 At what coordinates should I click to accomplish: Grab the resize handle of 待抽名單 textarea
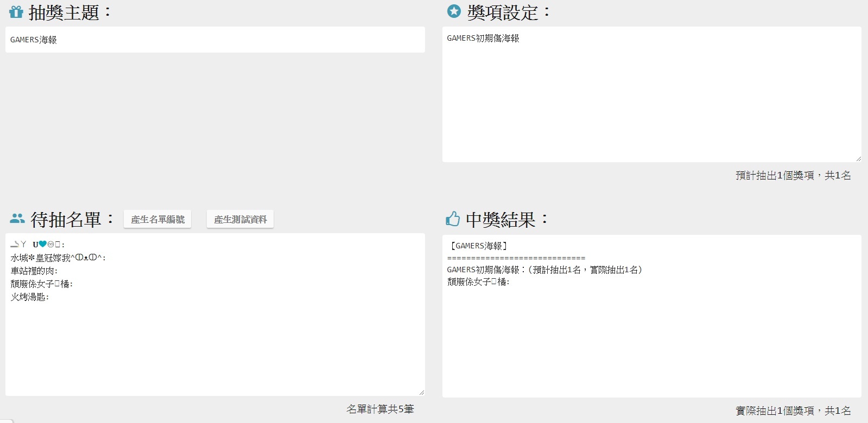coord(422,392)
